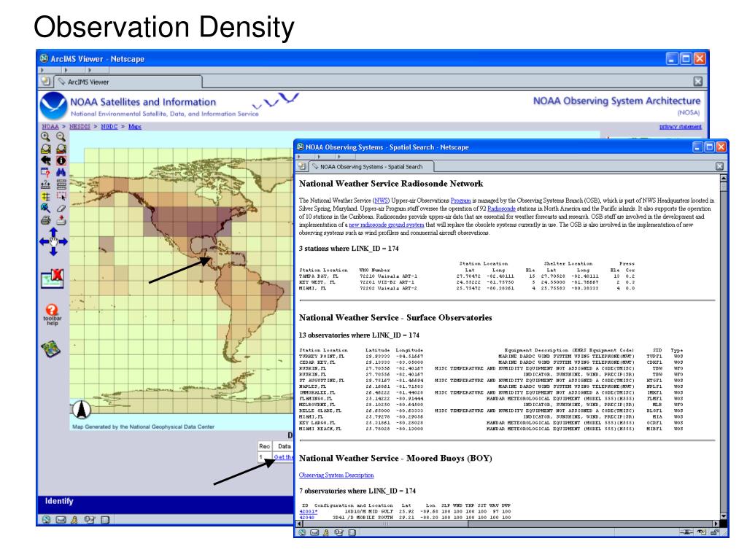
Task: Click the TAMPA BAY, FL station row
Action: click(x=467, y=276)
